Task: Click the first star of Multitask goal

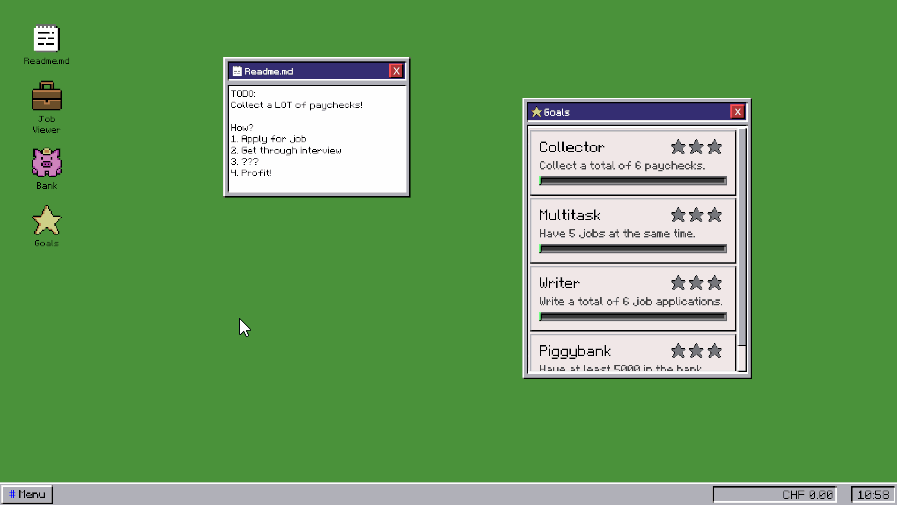Action: 678,215
